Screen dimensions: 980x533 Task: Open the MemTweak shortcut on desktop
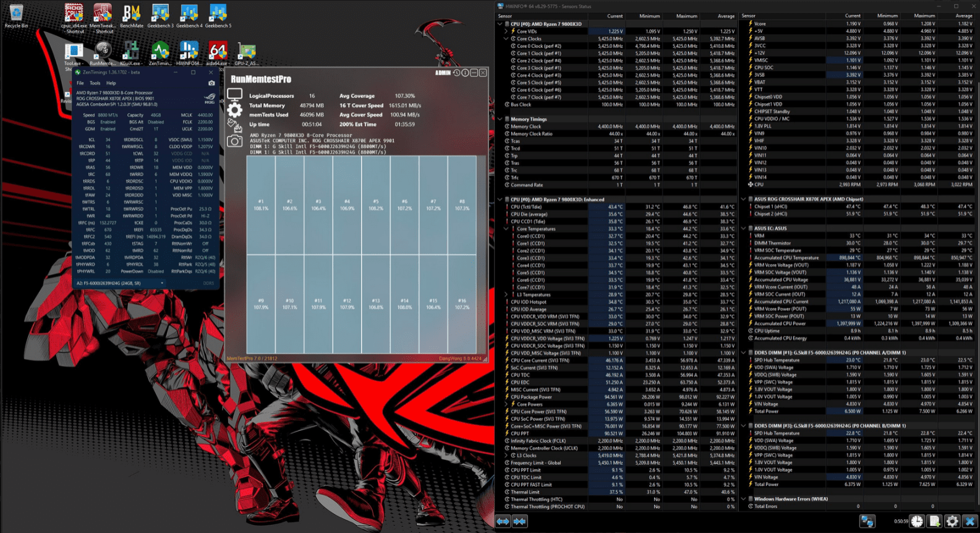pos(102,18)
